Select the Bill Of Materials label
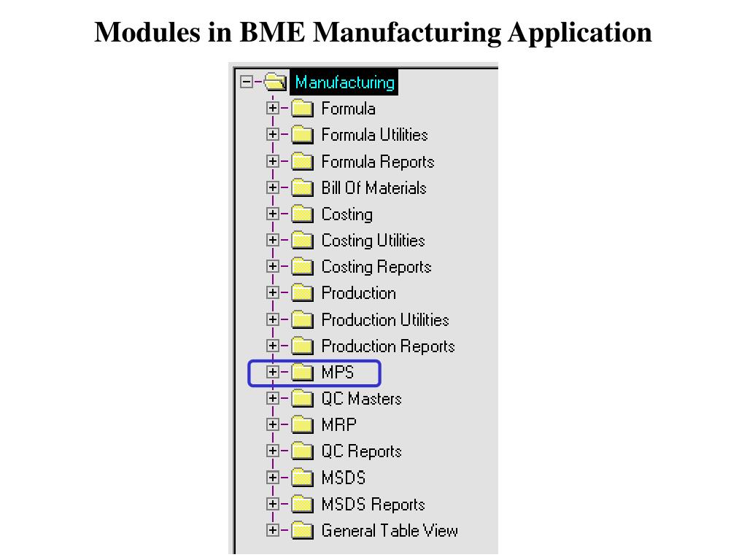 (x=373, y=187)
